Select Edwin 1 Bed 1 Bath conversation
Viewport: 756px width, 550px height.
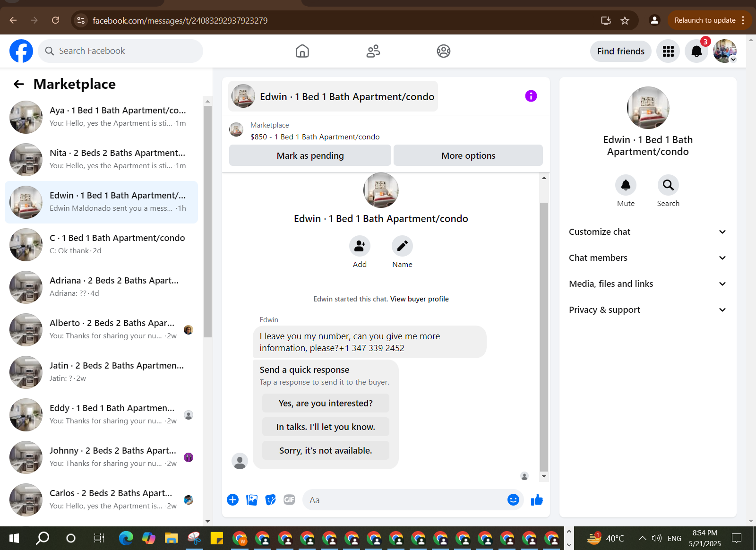[101, 202]
